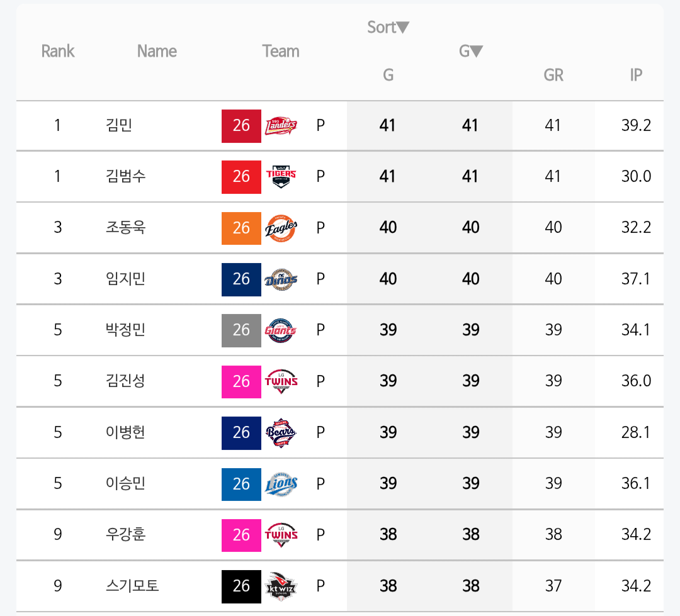Open player 조동욱 profile link
680x616 pixels.
point(125,228)
